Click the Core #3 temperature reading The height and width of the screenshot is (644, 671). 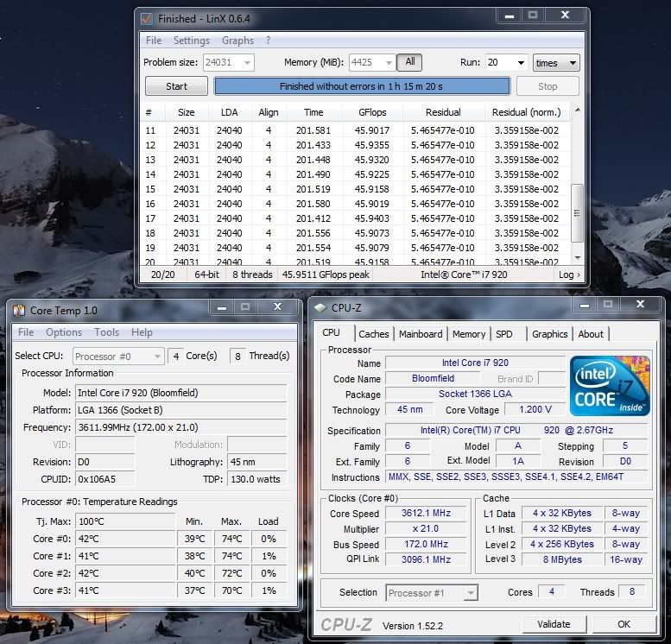pyautogui.click(x=125, y=590)
